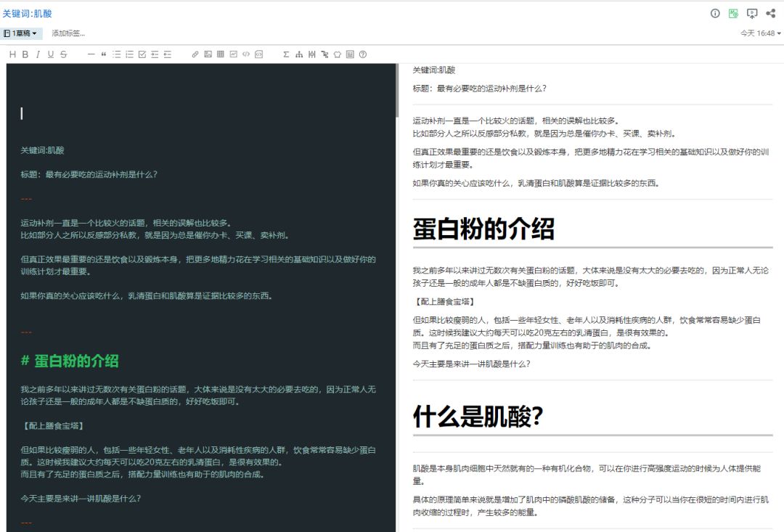Click the preview heading '什么是肌酸?'
This screenshot has width=784, height=532.
[x=478, y=416]
